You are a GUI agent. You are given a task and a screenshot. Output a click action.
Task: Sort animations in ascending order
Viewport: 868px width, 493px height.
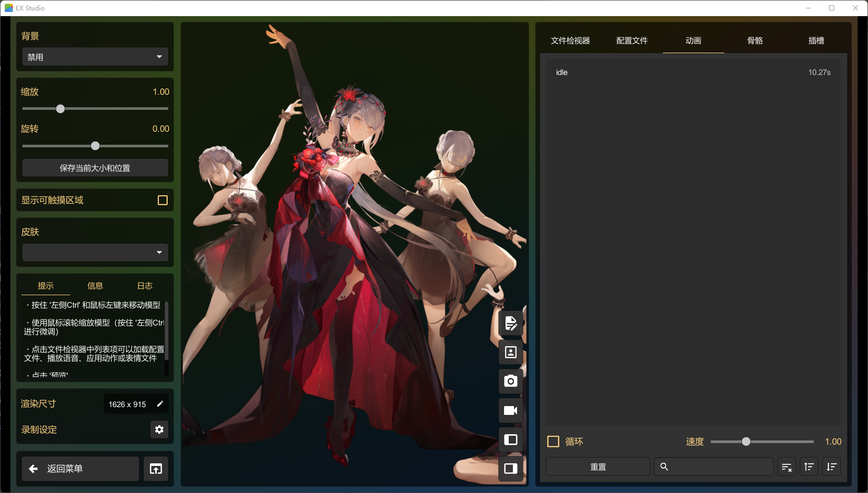[809, 467]
